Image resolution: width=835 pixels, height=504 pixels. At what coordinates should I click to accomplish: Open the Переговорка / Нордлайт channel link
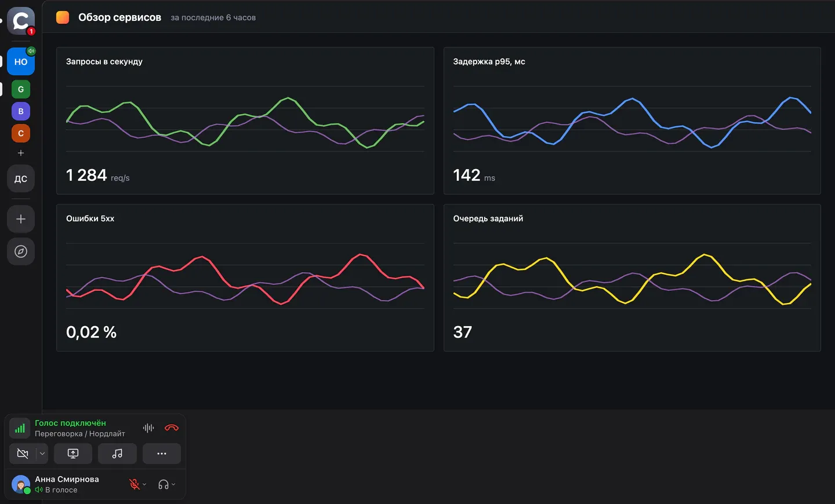(x=80, y=434)
